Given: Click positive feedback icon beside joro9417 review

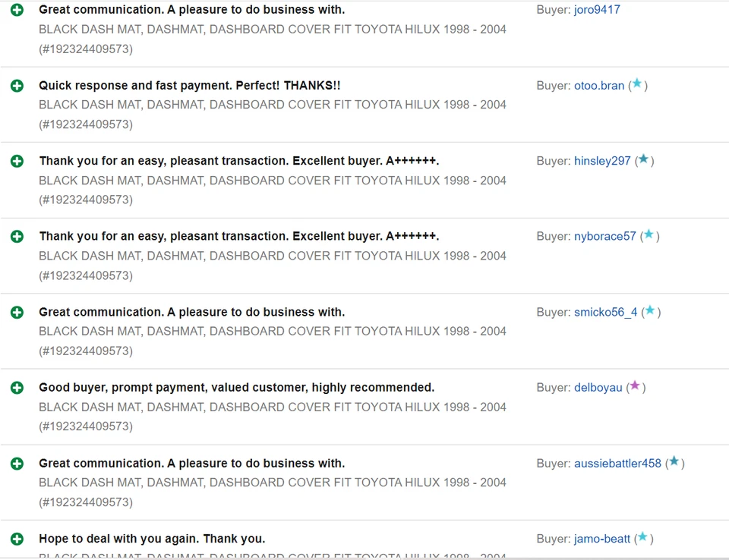Looking at the screenshot, I should (x=17, y=10).
